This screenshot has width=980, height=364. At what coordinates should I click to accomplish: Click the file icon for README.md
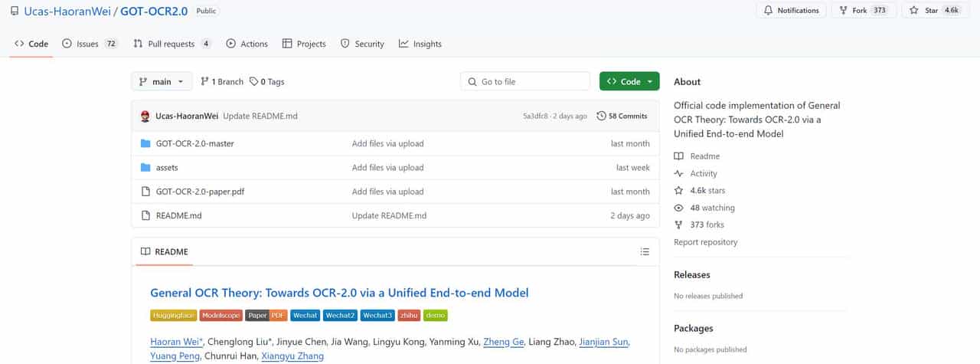145,215
